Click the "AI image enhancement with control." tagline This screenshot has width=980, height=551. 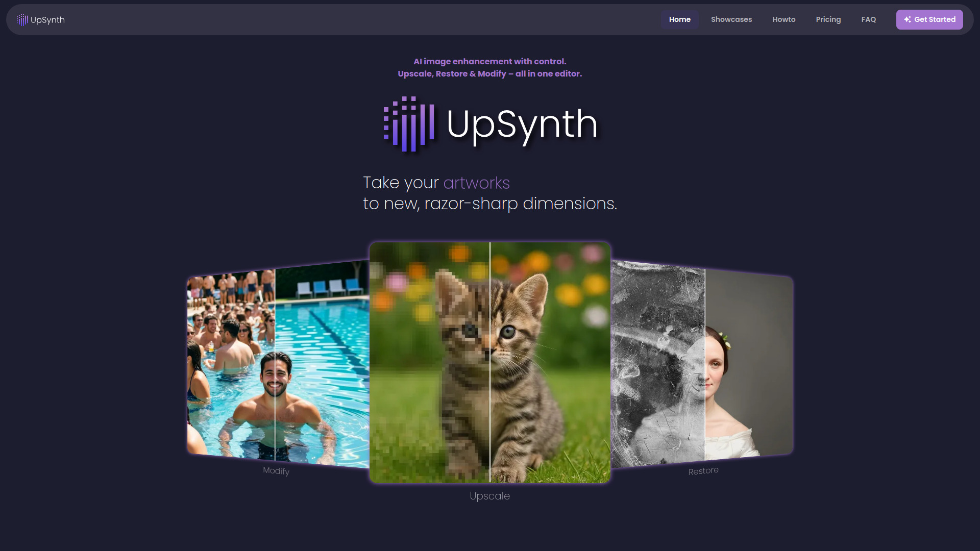489,61
